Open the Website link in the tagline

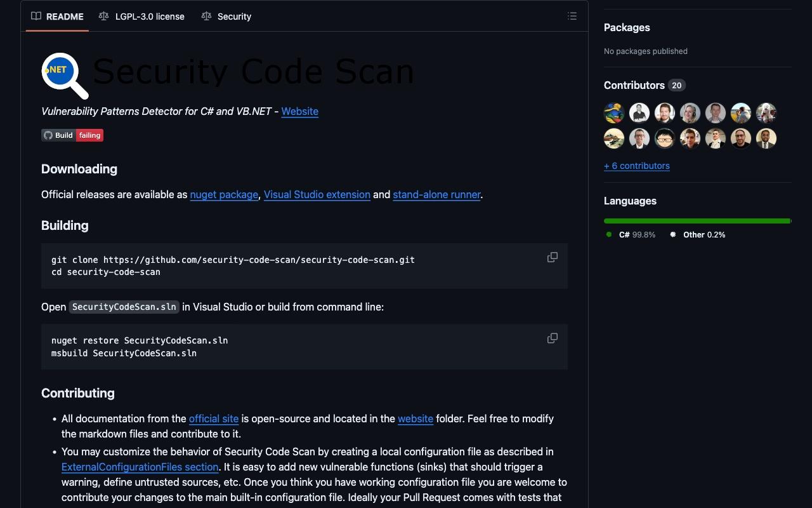300,111
